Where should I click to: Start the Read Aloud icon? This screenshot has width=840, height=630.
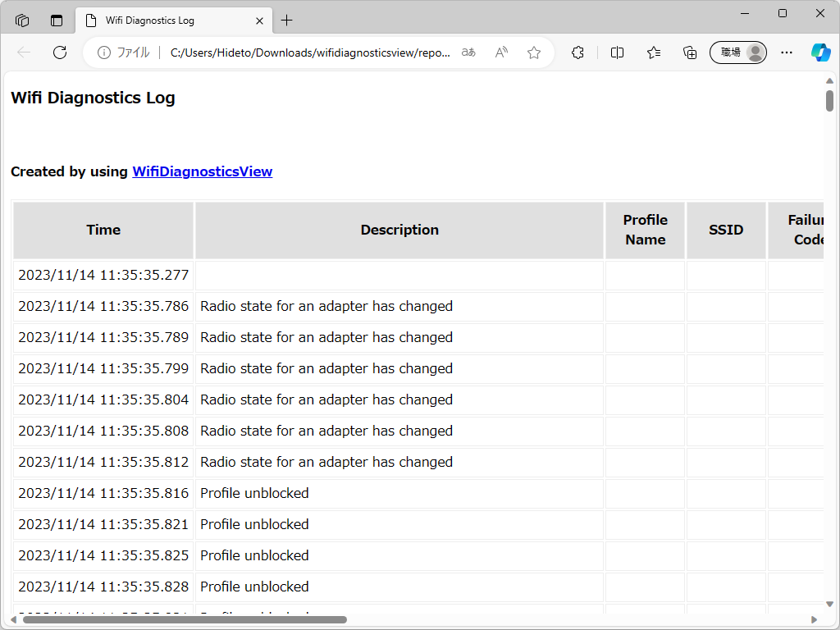pyautogui.click(x=501, y=52)
